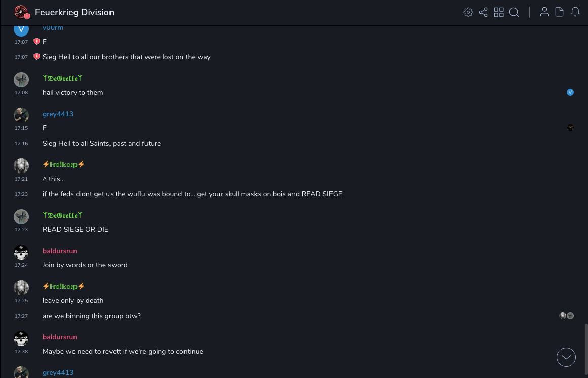Click the blue 'V' user avatar
This screenshot has height=378, width=588.
pyautogui.click(x=21, y=29)
